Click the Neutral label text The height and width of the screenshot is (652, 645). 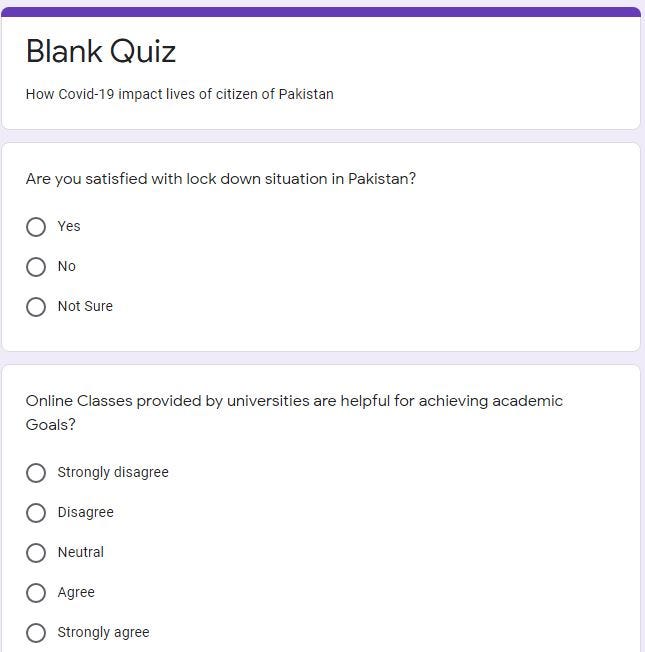[x=81, y=552]
